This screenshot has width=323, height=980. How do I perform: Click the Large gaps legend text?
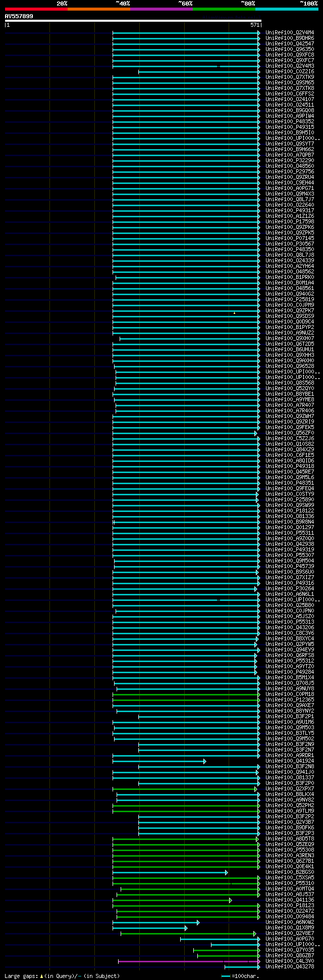(62, 976)
